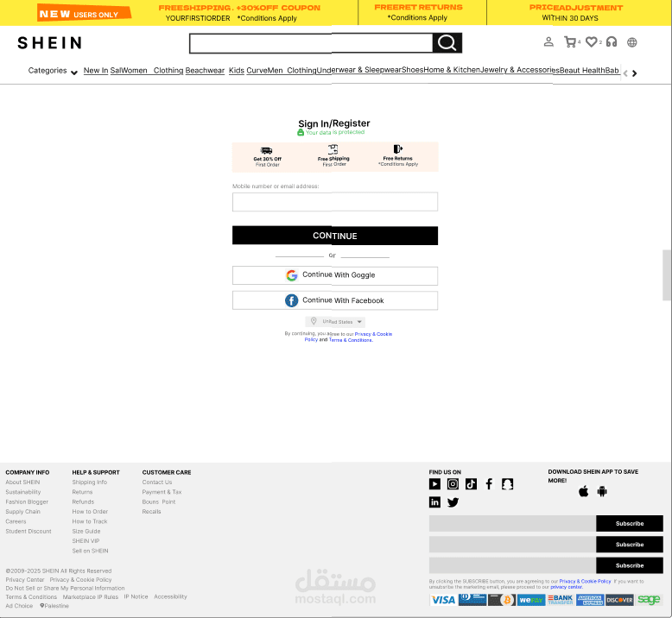The width and height of the screenshot is (672, 618).
Task: Open Payment & Tax footer link
Action: 162,492
